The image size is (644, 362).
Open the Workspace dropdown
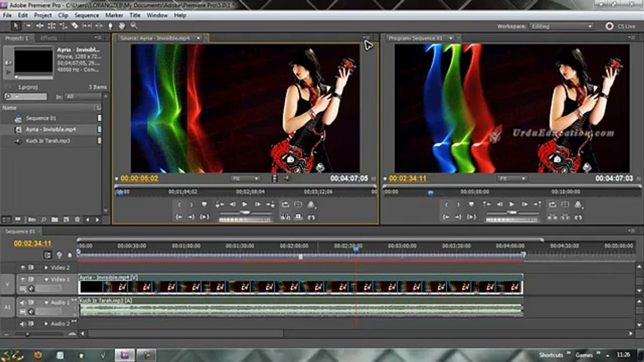point(561,26)
